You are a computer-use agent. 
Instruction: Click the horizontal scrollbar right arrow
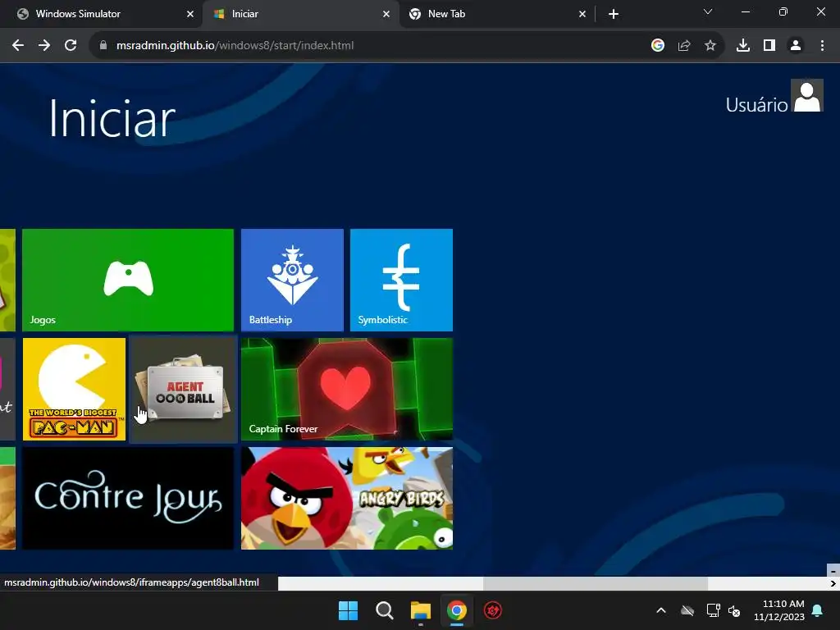pos(833,583)
